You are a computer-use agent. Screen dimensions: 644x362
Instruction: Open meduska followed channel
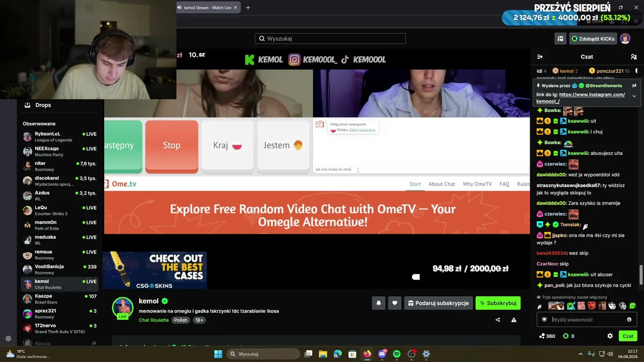tap(60, 240)
